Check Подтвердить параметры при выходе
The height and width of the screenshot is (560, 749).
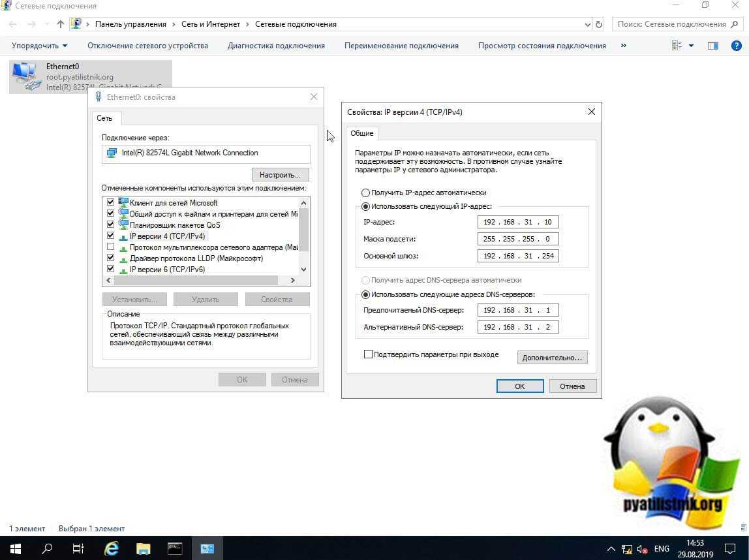point(368,354)
